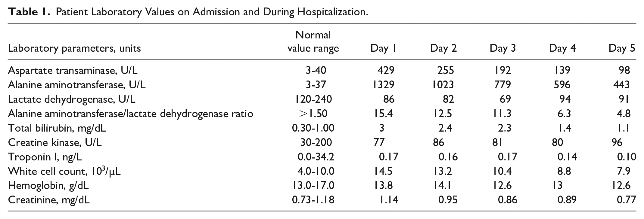The width and height of the screenshot is (644, 219).
Task: Select Creatinine Day 5 value 0.77
Action: [627, 200]
